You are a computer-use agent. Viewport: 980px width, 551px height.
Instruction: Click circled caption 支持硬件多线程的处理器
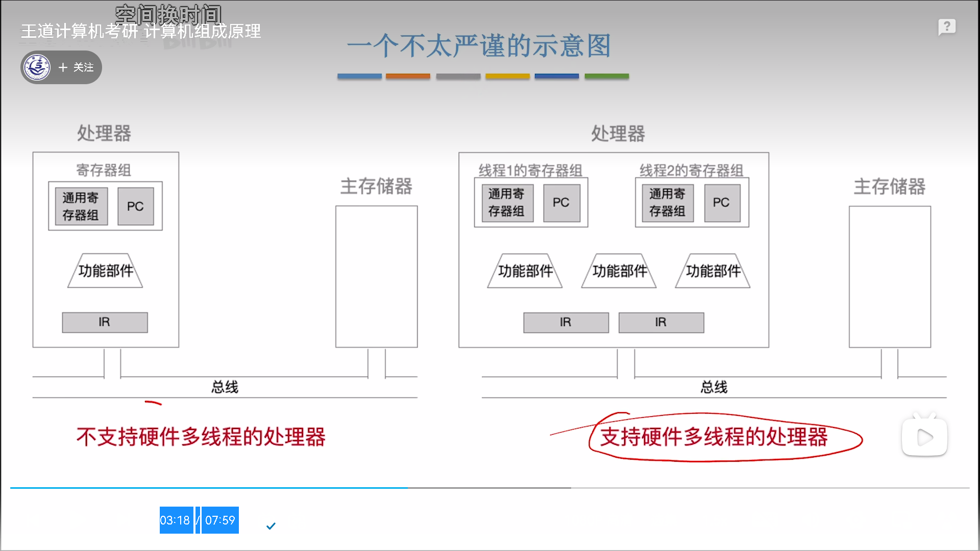(x=714, y=437)
